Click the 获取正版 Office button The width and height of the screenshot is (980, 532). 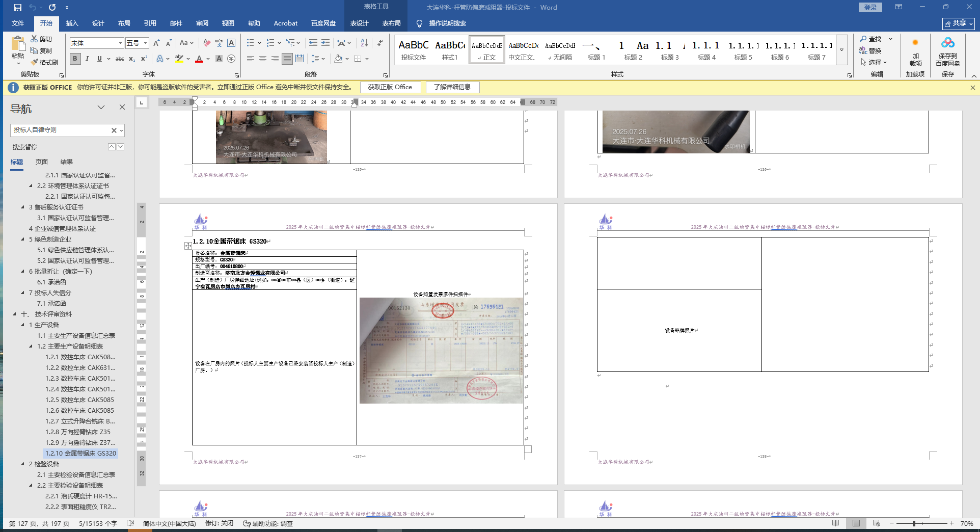[390, 87]
